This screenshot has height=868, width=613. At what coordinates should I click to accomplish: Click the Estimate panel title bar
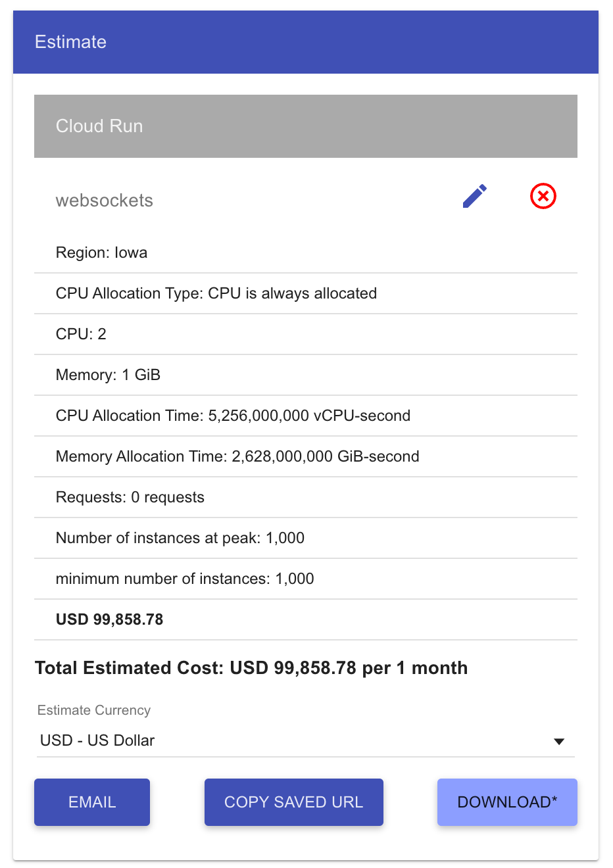(305, 42)
